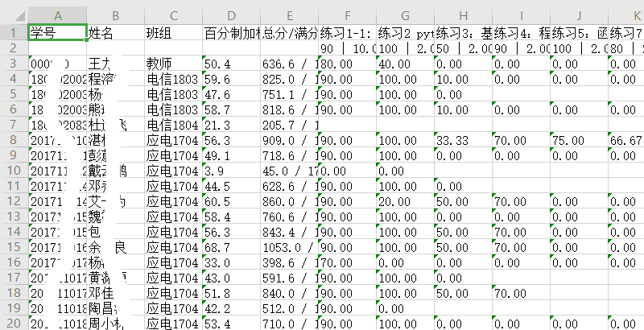Click the cell with value 20.00
This screenshot has height=330, width=644.
tap(405, 201)
